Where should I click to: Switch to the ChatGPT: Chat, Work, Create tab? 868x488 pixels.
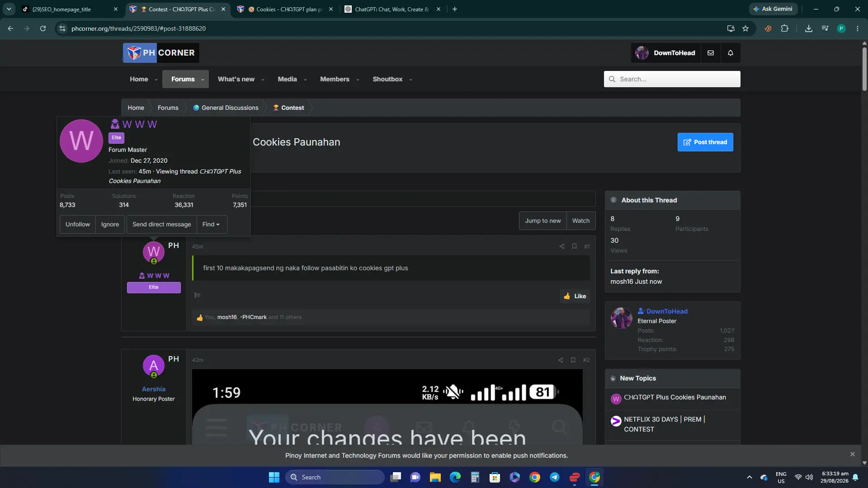pos(392,9)
